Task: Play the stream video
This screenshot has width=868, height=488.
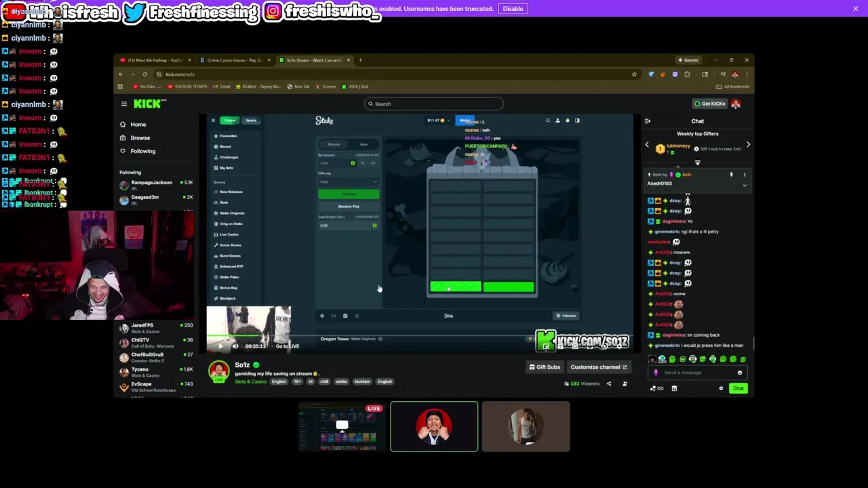Action: point(220,346)
